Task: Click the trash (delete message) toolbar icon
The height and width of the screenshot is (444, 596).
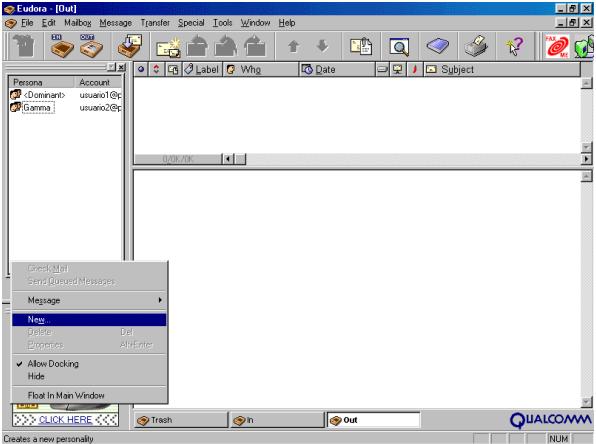Action: coord(24,46)
